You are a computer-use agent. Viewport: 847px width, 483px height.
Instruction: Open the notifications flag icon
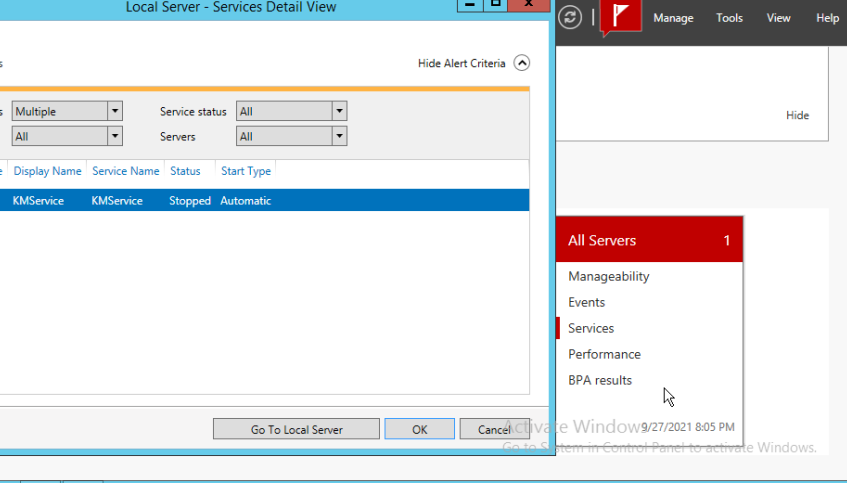pos(621,16)
